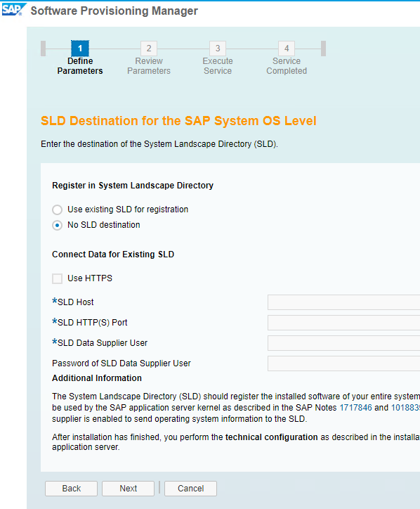Select step 2 Review Parameters marker
420x509 pixels.
point(149,49)
